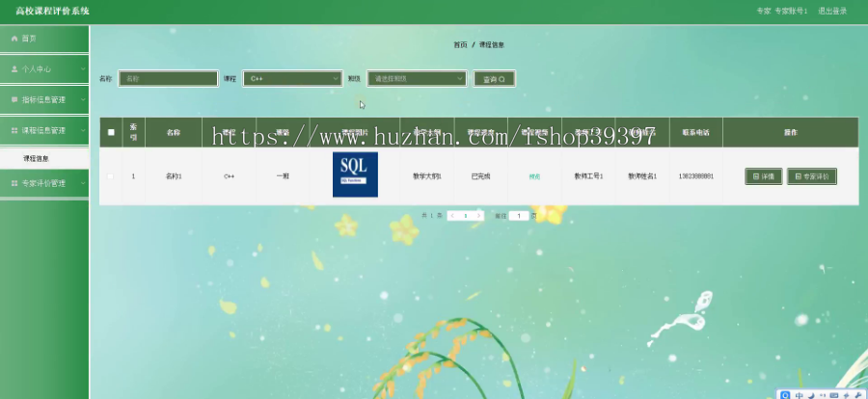This screenshot has height=399, width=868.
Task: Click cell 教学大纲1 in the table
Action: coord(427,176)
